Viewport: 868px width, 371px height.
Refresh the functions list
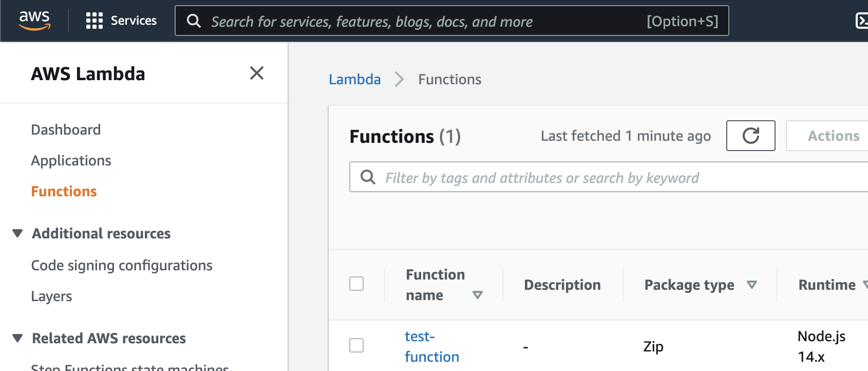750,136
